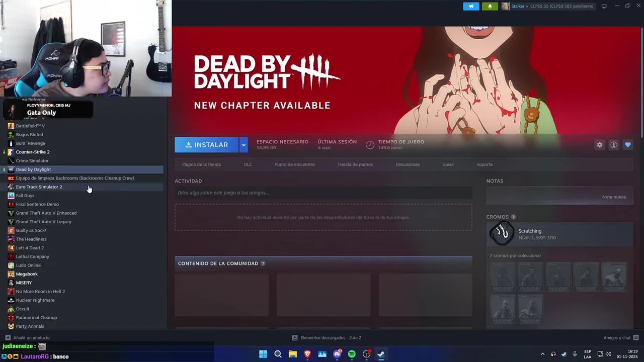
Task: Show hidden system tray icons chevron
Action: [542, 354]
